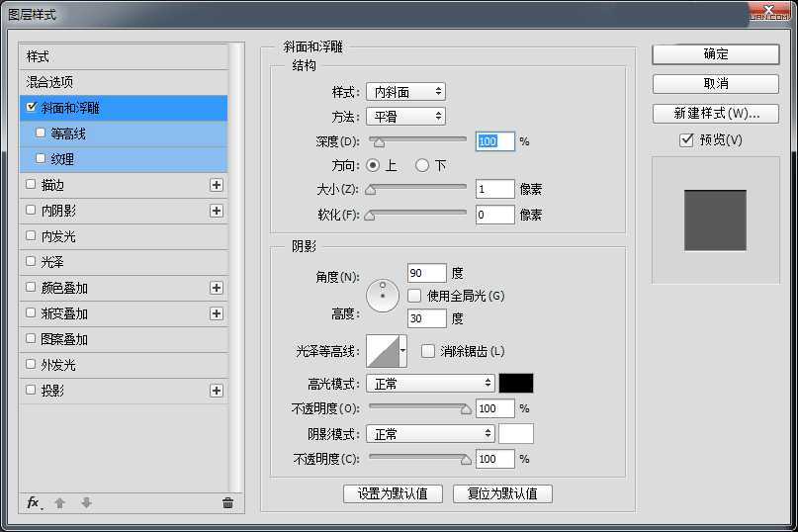This screenshot has width=798, height=532.
Task: Click the 确定 button
Action: (716, 54)
